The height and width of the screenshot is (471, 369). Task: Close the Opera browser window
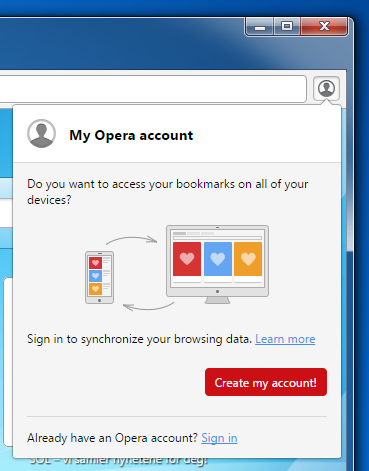coord(324,26)
